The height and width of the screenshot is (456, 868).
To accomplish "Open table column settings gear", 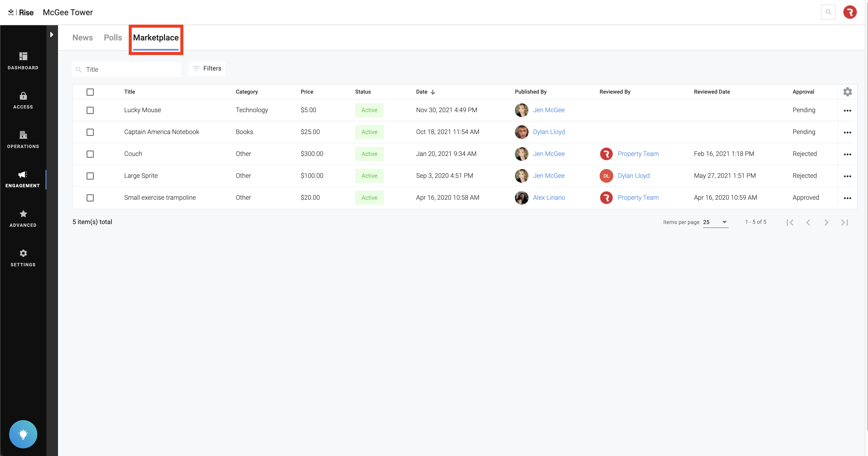I will coord(847,92).
